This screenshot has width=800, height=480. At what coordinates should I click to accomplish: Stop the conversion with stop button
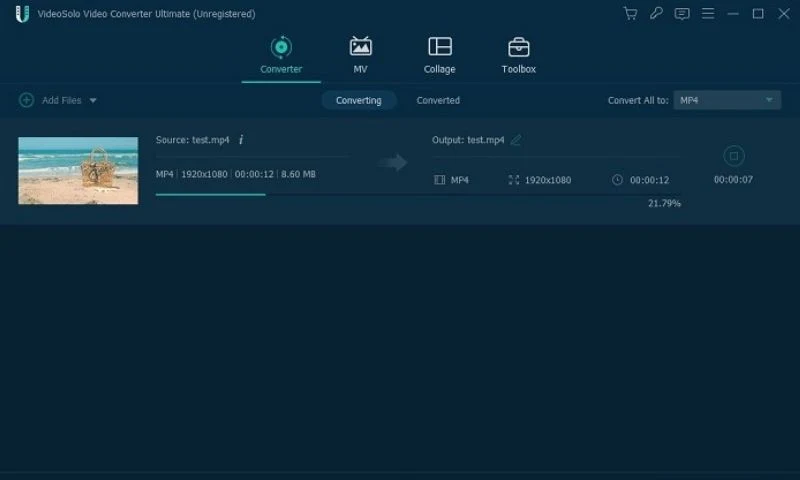(x=734, y=156)
